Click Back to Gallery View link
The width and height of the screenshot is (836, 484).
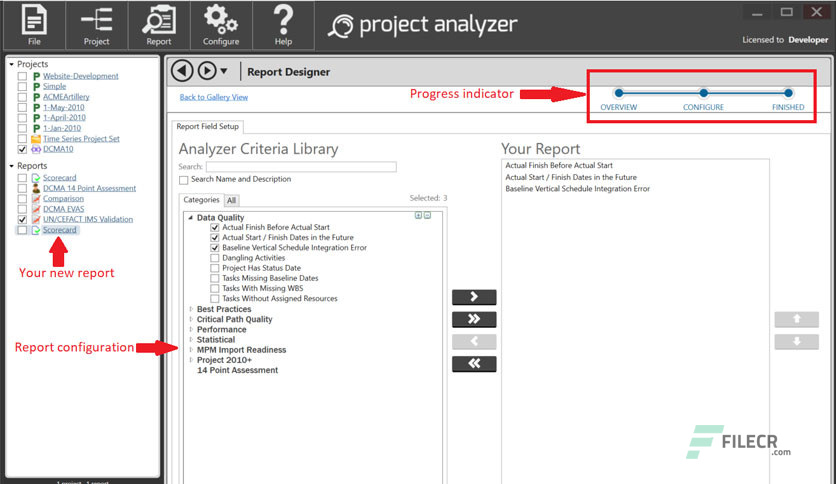coord(214,97)
